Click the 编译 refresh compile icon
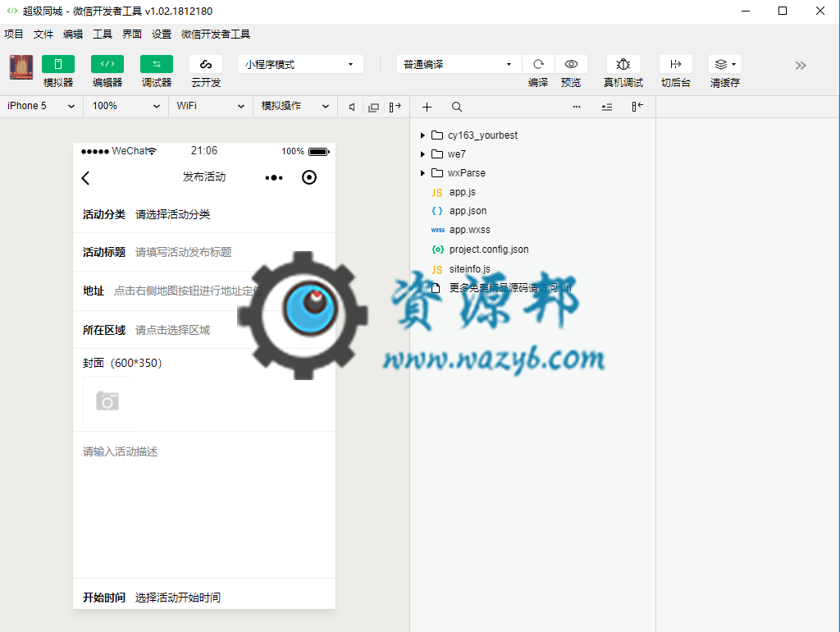This screenshot has width=840, height=632. coord(538,64)
